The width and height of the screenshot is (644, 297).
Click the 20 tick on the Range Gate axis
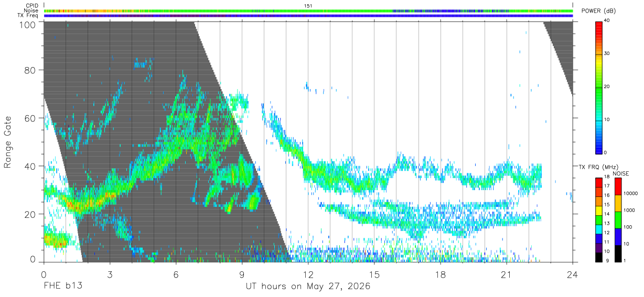(x=30, y=214)
